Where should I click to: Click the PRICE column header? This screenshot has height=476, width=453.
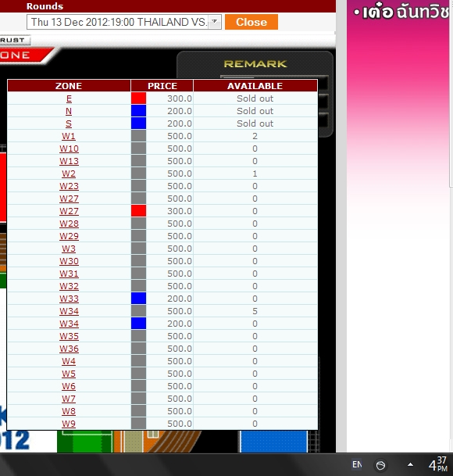(x=162, y=86)
